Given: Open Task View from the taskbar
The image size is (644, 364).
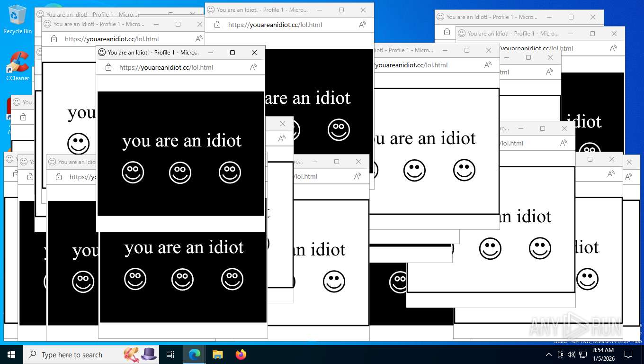Looking at the screenshot, I should [x=170, y=355].
